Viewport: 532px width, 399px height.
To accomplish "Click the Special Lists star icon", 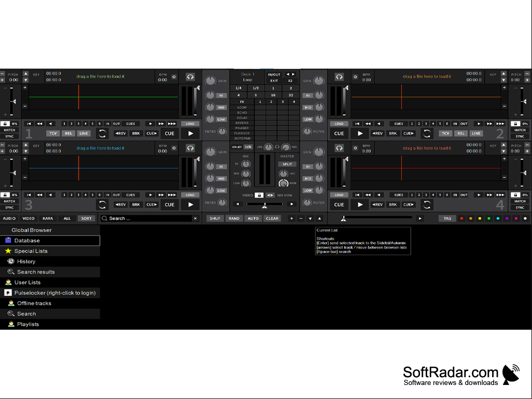I will coord(8,251).
